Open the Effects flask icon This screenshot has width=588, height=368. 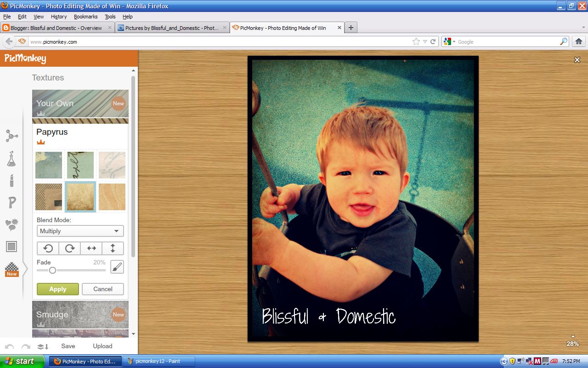[x=11, y=159]
